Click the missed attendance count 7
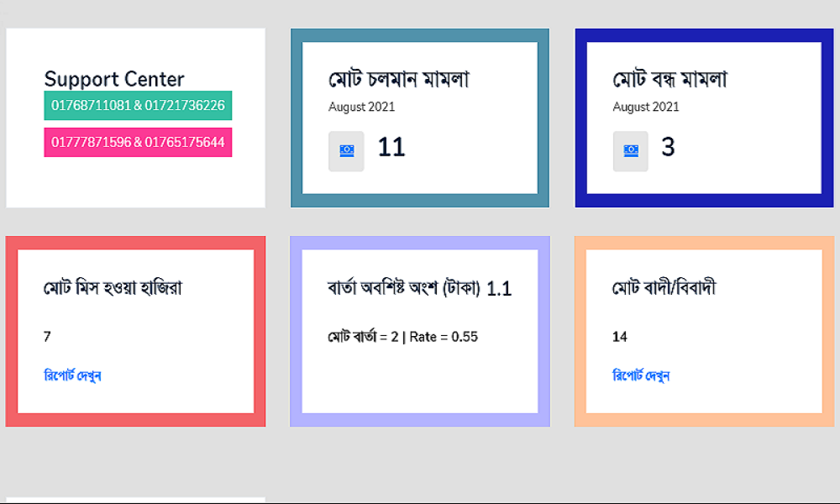Image resolution: width=840 pixels, height=504 pixels. pyautogui.click(x=47, y=337)
